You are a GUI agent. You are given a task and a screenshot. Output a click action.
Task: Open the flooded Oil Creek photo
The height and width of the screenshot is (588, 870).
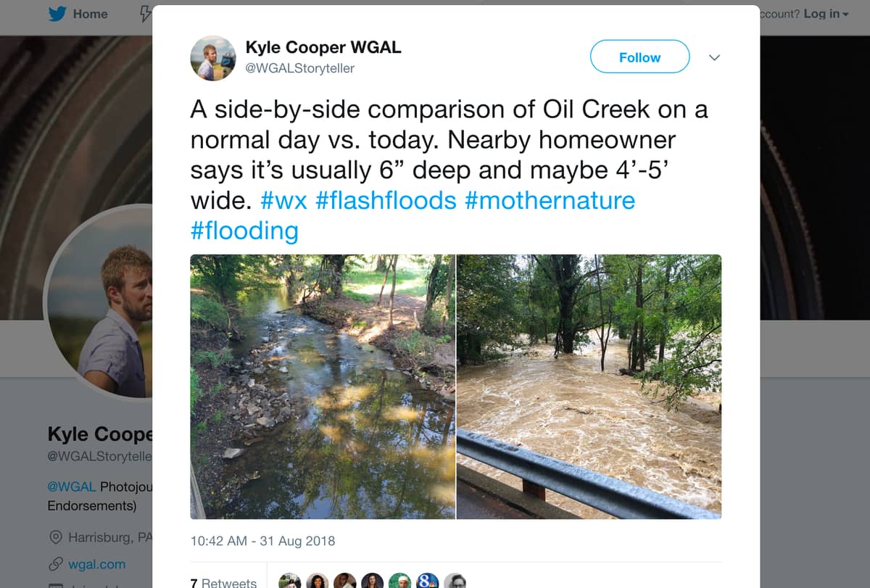589,386
